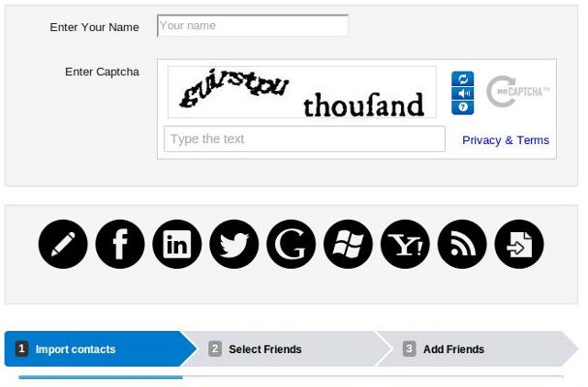Play the audio captcha challenge
Image resolution: width=588 pixels, height=387 pixels.
coord(463,93)
